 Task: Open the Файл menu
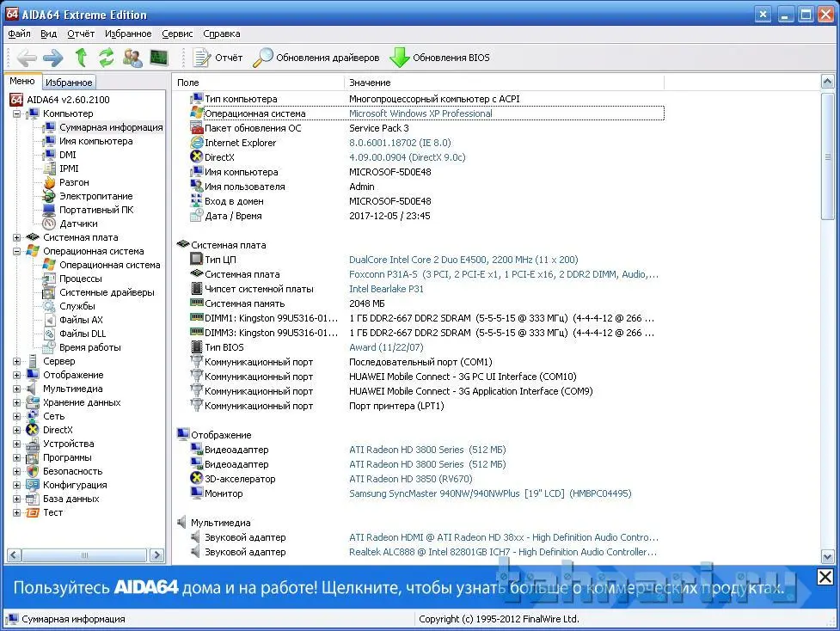click(x=19, y=34)
